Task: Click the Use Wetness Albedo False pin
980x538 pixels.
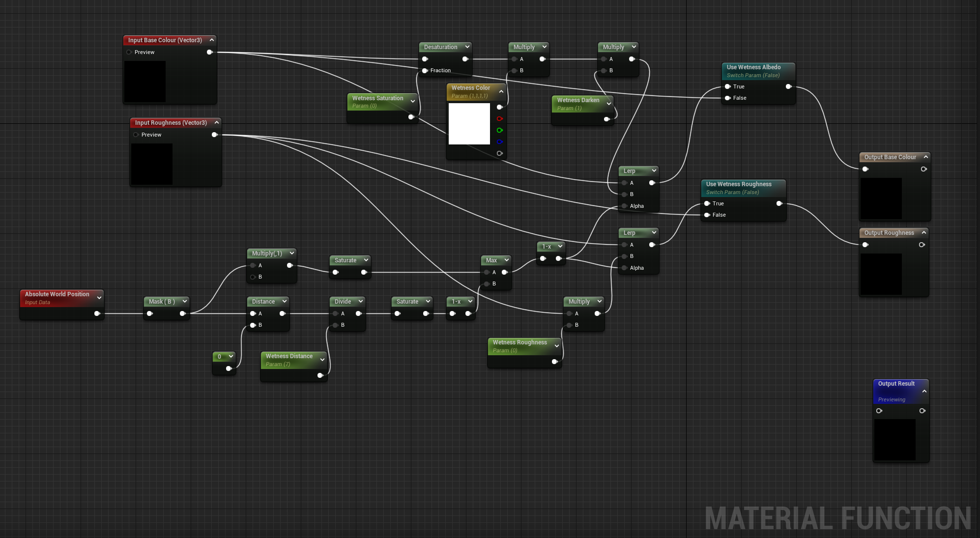Action: (x=727, y=98)
